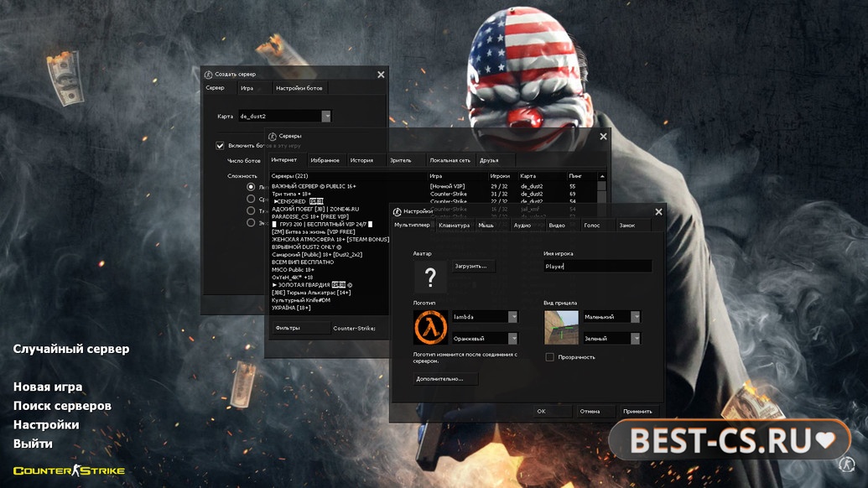Screen dimensions: 868x488
Task: Select the fourth Сложность radio button
Action: [x=251, y=222]
